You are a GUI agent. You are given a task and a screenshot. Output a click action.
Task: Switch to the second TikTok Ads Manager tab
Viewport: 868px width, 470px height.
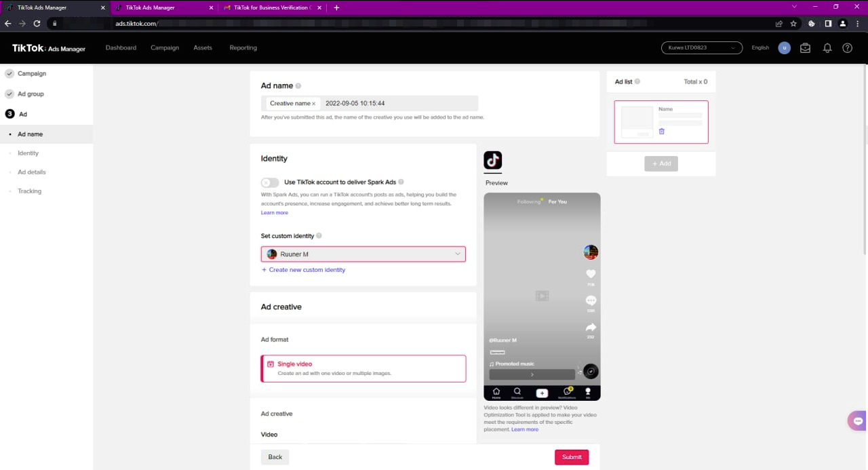pos(163,7)
